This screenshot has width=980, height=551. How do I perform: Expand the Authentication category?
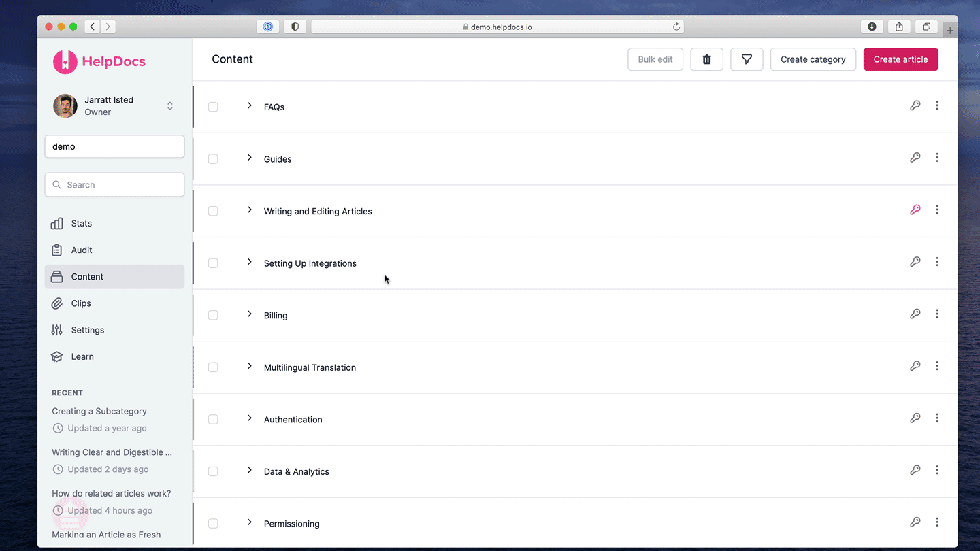(249, 418)
